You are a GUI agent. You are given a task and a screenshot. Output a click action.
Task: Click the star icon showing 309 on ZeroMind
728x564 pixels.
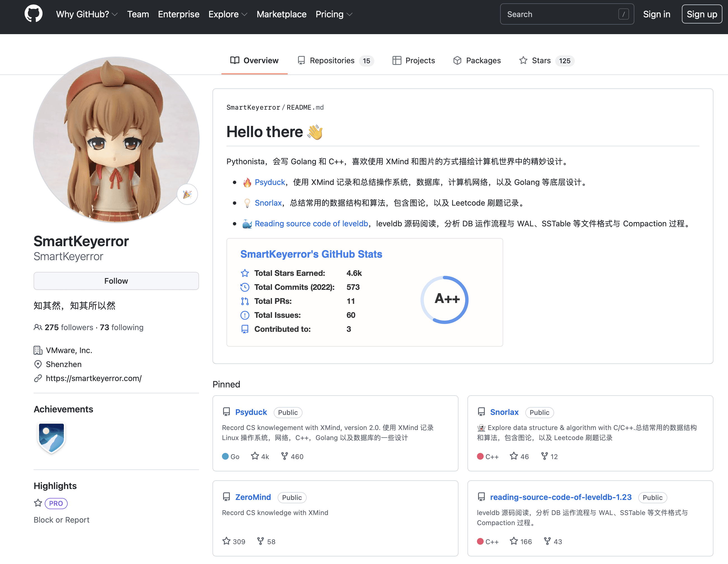(227, 541)
